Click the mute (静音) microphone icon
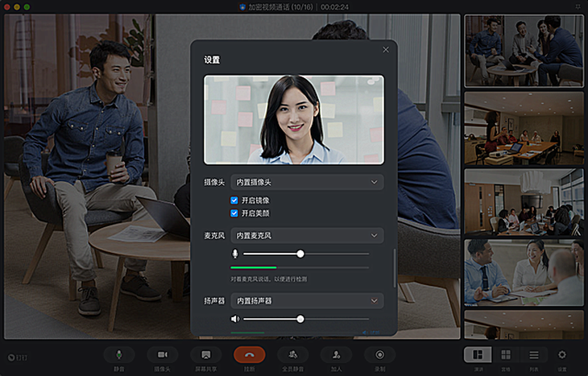 click(119, 354)
